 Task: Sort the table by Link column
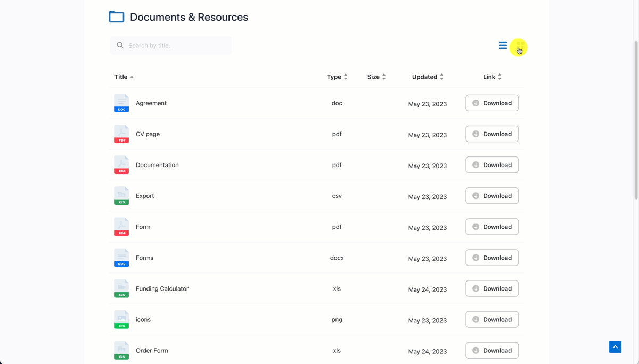492,77
